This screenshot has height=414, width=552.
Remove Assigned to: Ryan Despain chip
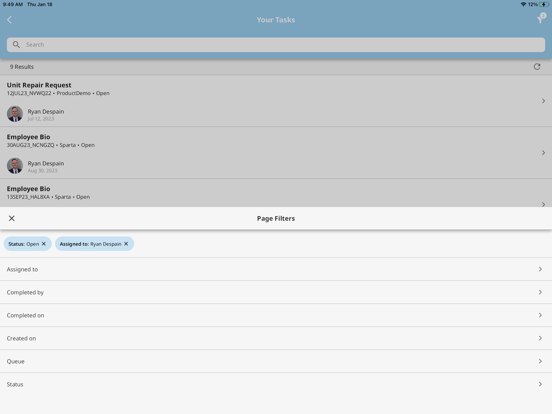(x=126, y=244)
